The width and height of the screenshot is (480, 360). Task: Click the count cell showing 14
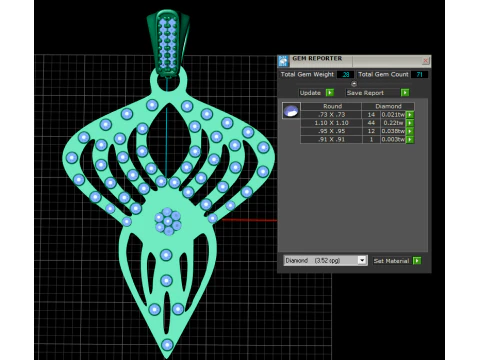[371, 115]
